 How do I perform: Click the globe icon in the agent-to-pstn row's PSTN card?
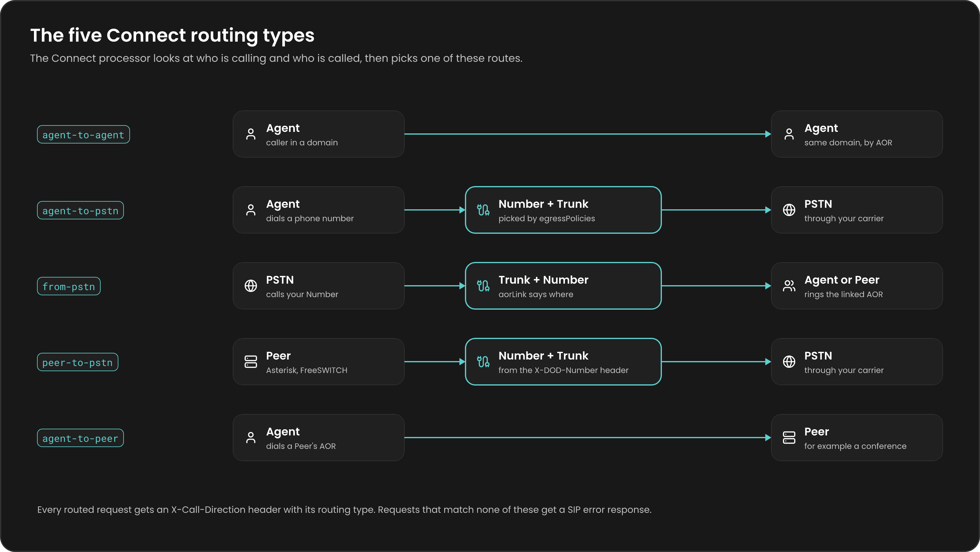[x=789, y=210]
